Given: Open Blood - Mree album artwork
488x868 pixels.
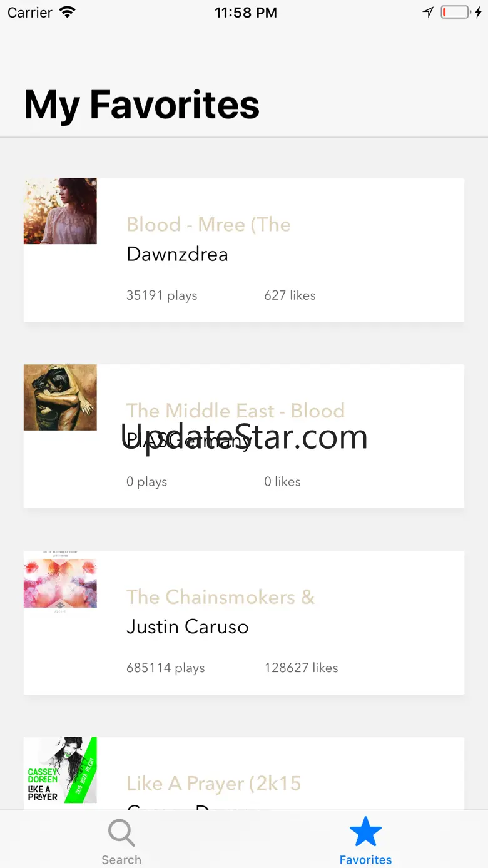Looking at the screenshot, I should 60,211.
